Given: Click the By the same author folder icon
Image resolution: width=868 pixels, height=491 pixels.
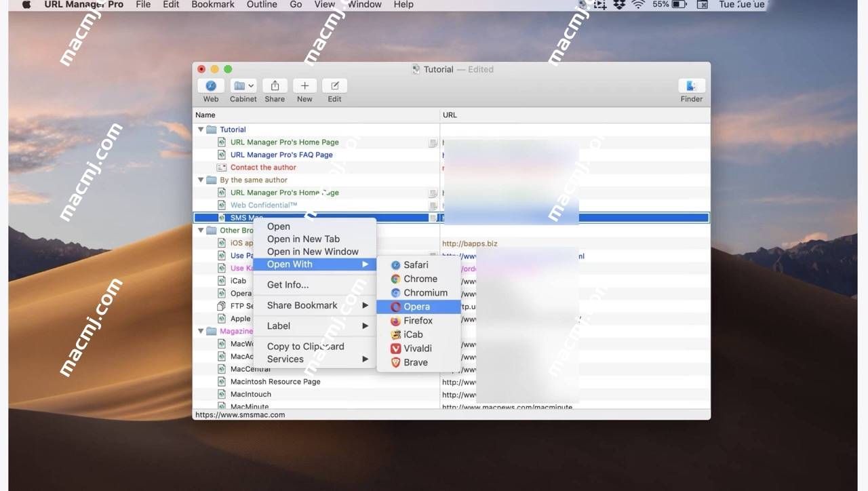Looking at the screenshot, I should (212, 180).
